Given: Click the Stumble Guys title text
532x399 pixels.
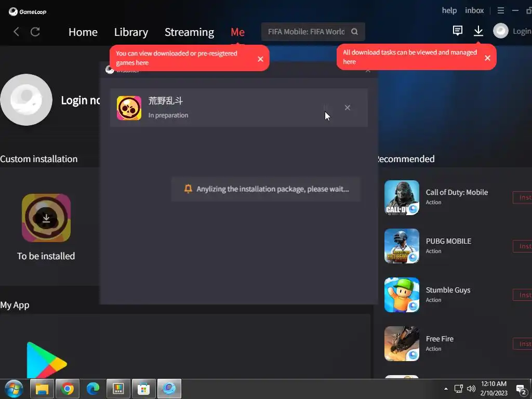Looking at the screenshot, I should tap(448, 290).
